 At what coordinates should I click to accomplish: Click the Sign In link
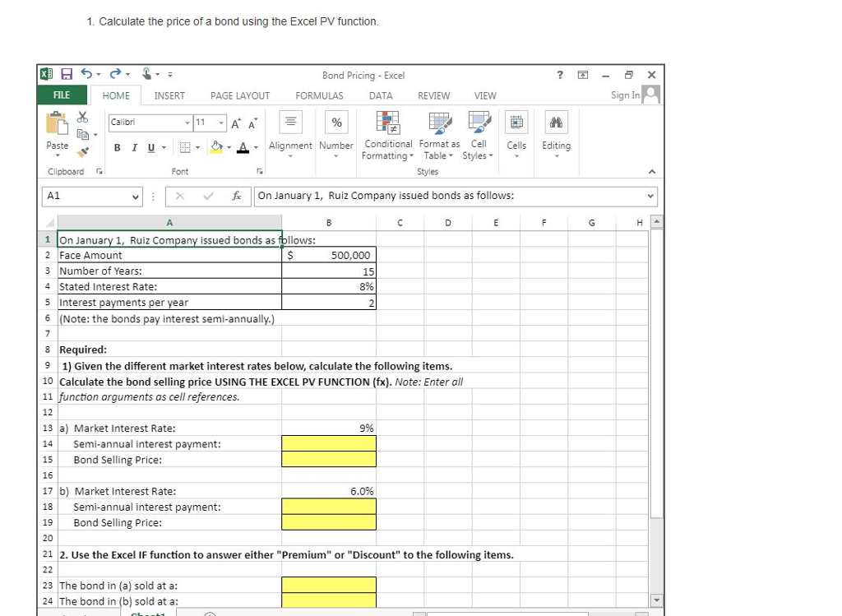tap(625, 95)
